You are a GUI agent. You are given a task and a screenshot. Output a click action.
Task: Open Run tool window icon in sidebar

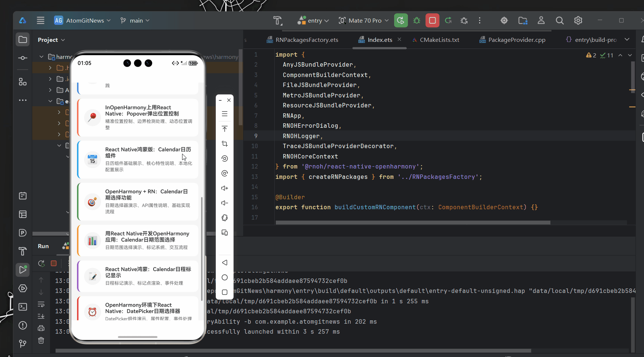pos(23,270)
